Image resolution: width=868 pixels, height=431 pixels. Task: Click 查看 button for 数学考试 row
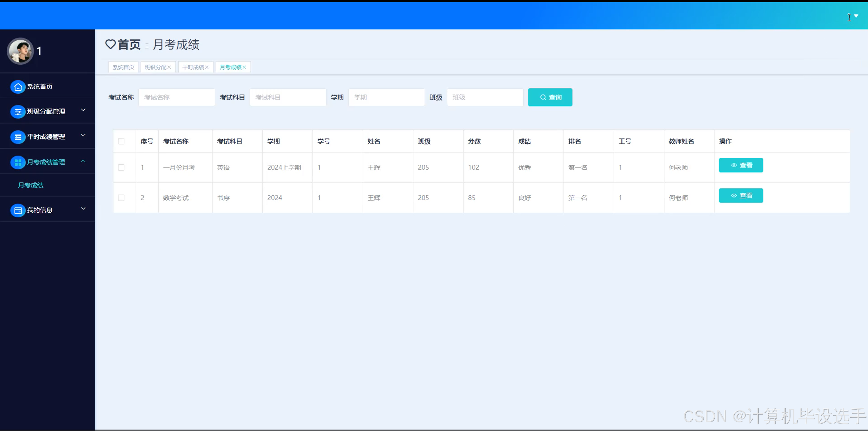[741, 196]
